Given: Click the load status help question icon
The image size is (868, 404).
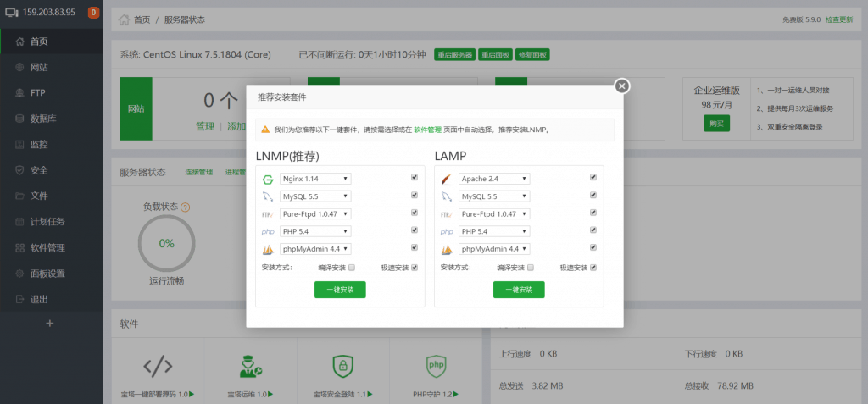Looking at the screenshot, I should coord(186,208).
